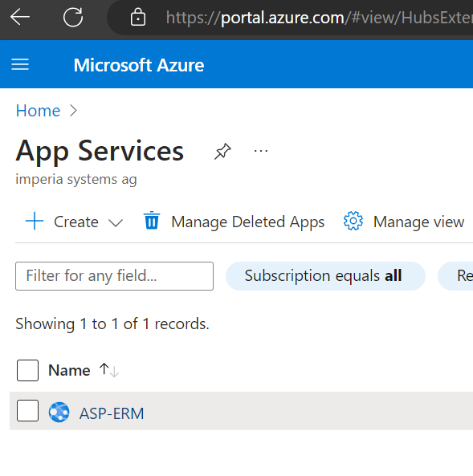Tick the checkbox for ASP-ERM row
The image size is (473, 476).
pyautogui.click(x=27, y=411)
